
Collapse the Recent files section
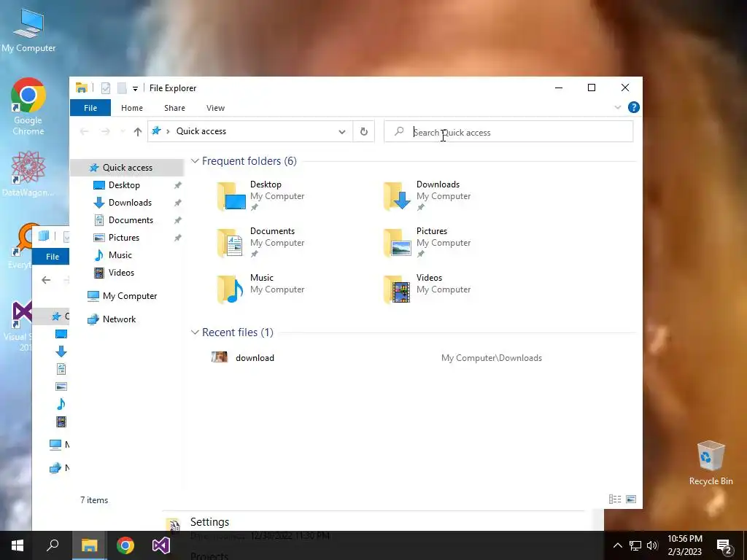click(194, 332)
